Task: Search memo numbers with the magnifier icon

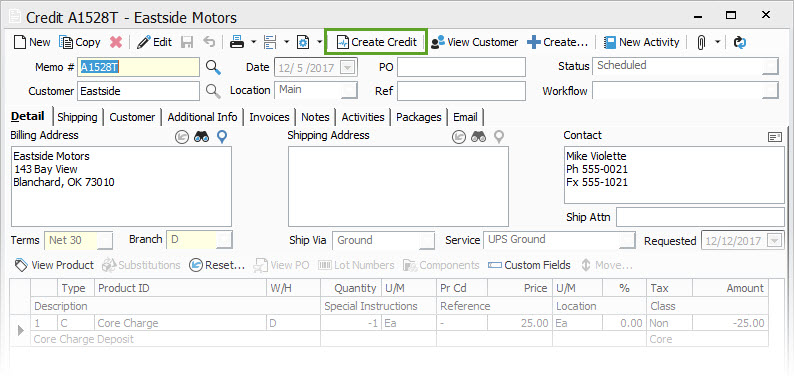Action: pos(213,67)
